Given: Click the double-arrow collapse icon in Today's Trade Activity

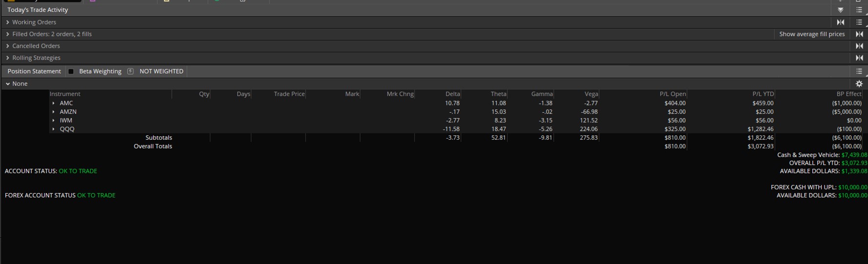Looking at the screenshot, I should tap(840, 10).
